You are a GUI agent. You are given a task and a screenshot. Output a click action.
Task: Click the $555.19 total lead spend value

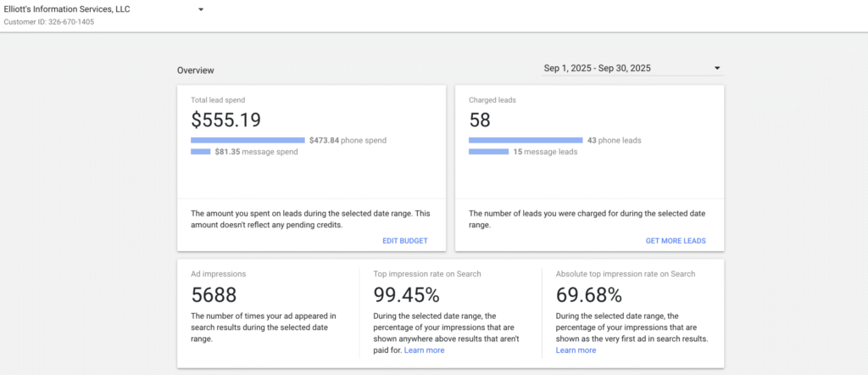[x=225, y=120]
